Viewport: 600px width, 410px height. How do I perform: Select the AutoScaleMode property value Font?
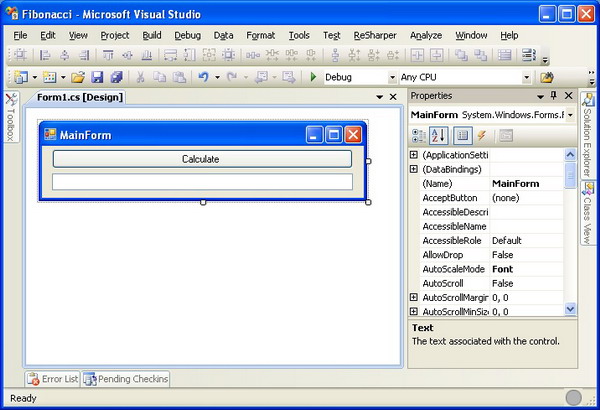point(502,269)
